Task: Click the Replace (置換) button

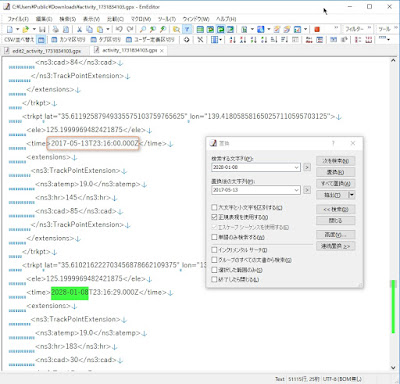Action: [x=335, y=172]
